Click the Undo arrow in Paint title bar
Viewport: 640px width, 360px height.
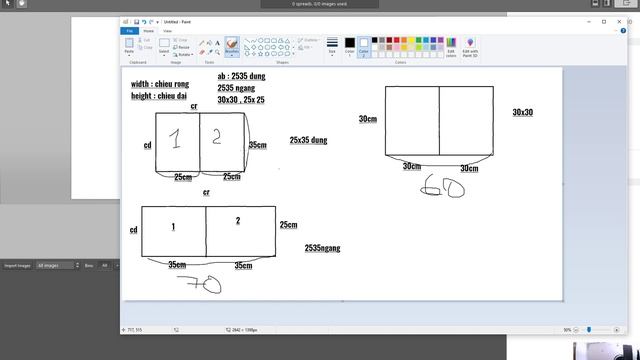144,22
